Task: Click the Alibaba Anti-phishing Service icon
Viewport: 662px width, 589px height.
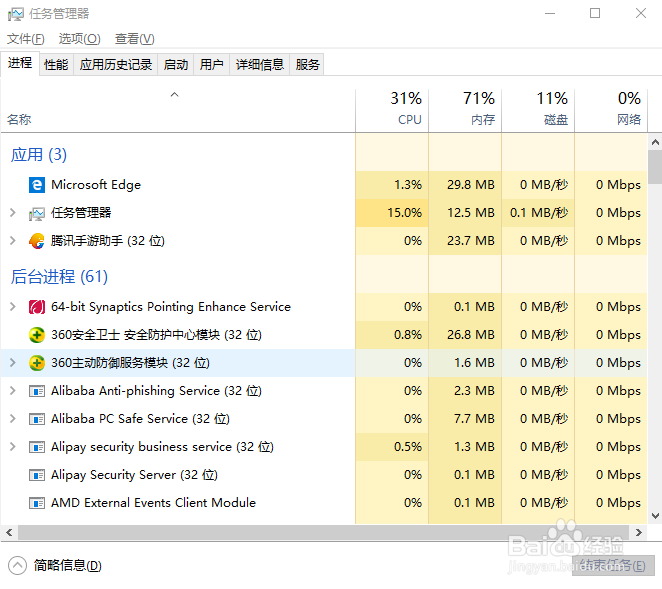Action: point(37,391)
